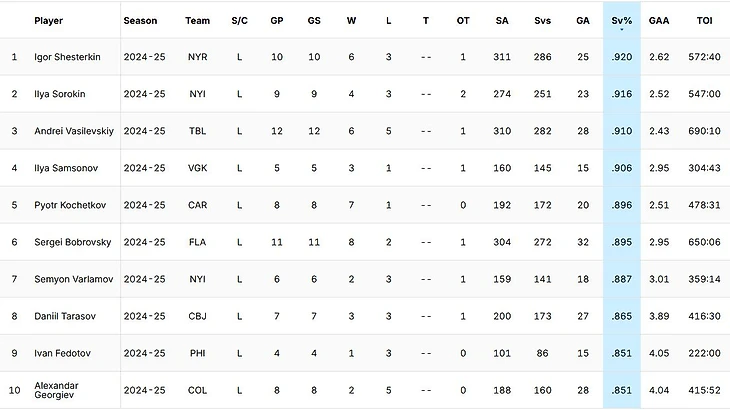Click the GA column header
The height and width of the screenshot is (410, 730).
tap(583, 20)
